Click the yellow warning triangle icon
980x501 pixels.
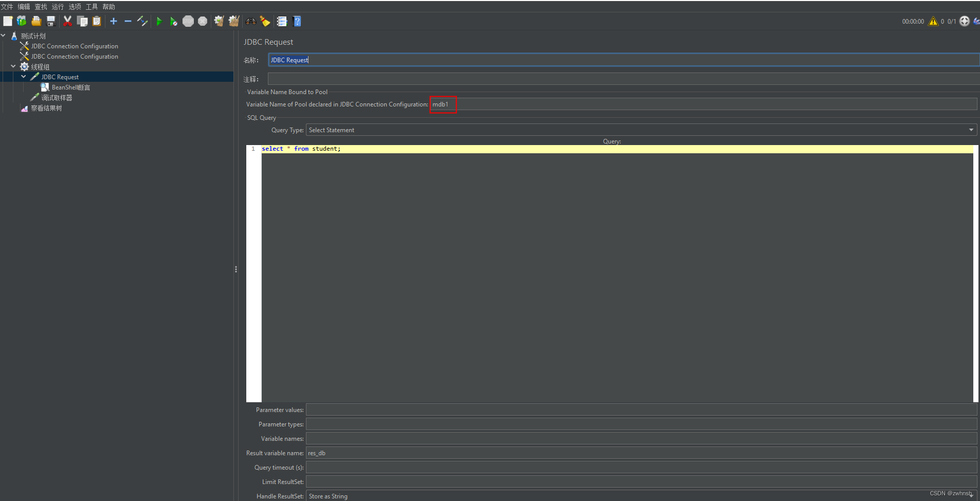[x=933, y=21]
